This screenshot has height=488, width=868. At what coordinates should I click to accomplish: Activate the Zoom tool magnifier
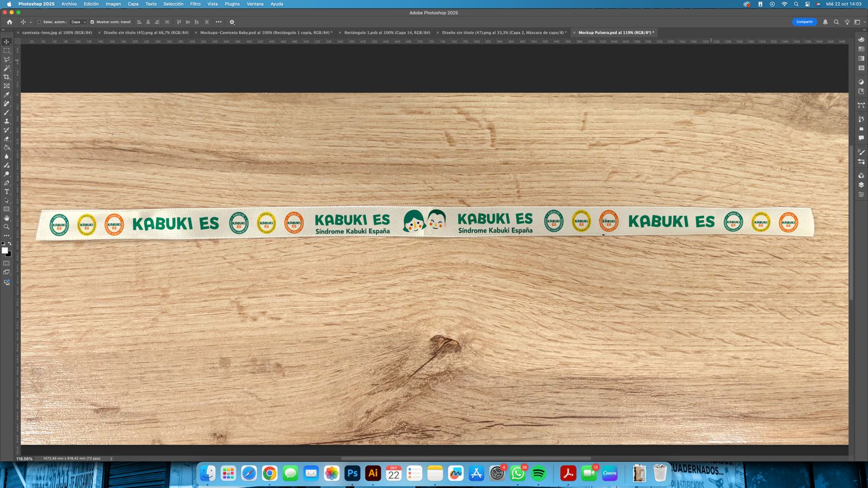click(x=7, y=227)
